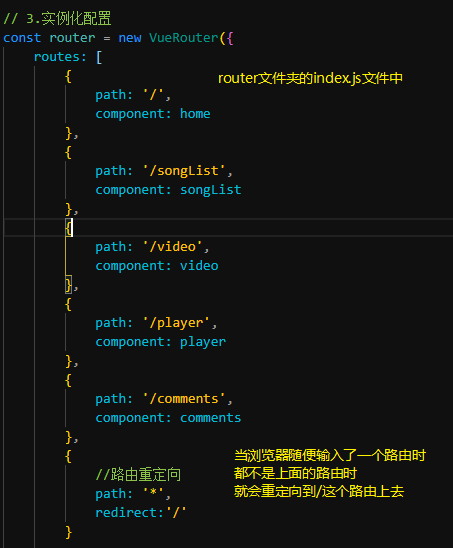The image size is (453, 548).
Task: Click 'component:' key in the player route
Action: pyautogui.click(x=134, y=342)
